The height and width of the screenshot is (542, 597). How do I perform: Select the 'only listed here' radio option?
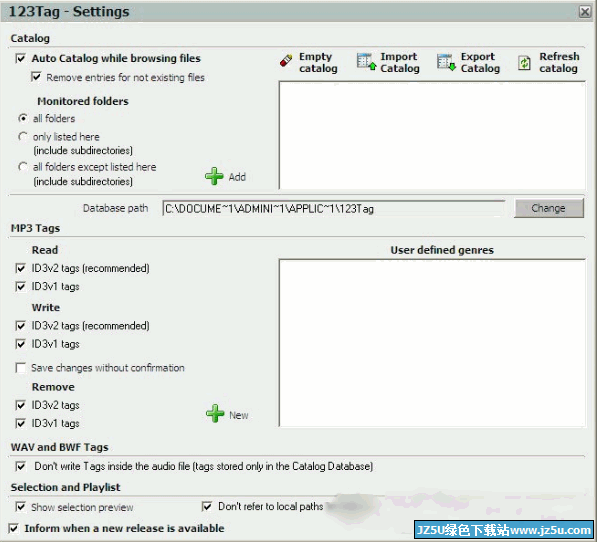tap(23, 136)
